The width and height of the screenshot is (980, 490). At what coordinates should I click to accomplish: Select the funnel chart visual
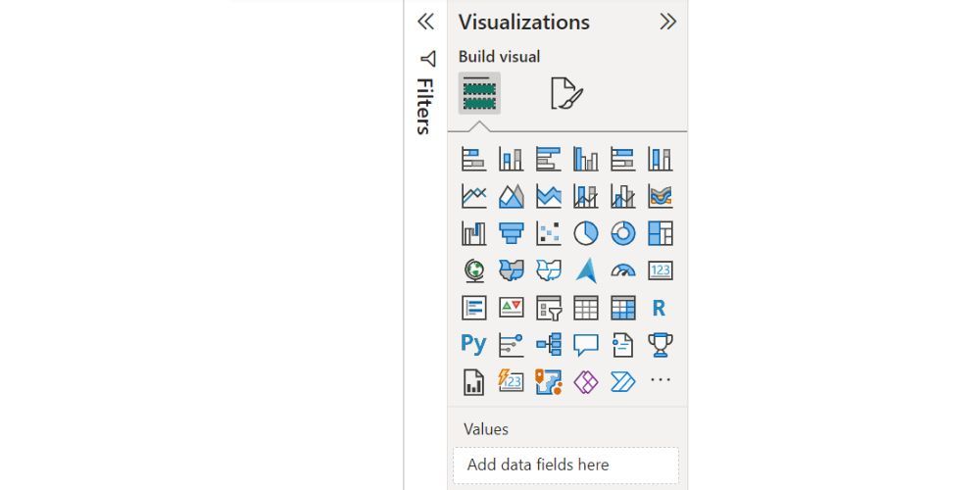click(512, 233)
